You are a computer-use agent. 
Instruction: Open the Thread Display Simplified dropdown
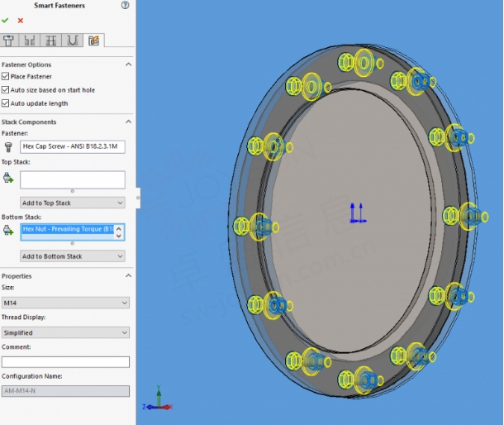[x=65, y=332]
